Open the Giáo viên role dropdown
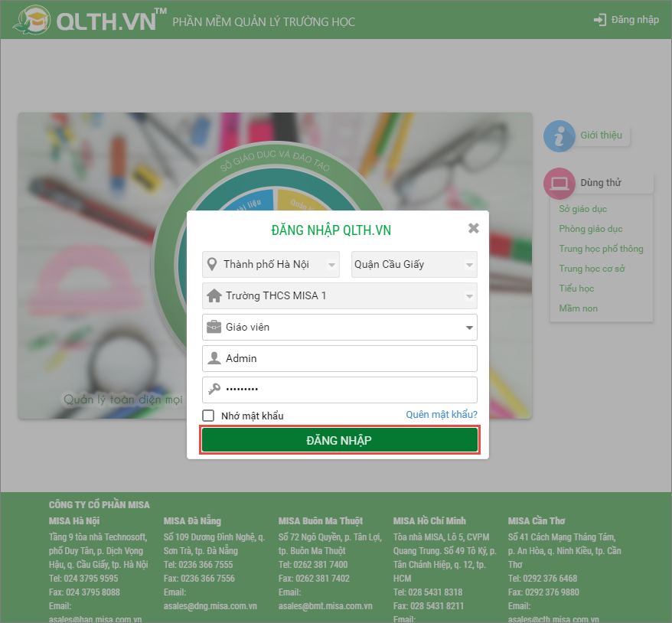Viewport: 672px width, 623px height. [339, 328]
